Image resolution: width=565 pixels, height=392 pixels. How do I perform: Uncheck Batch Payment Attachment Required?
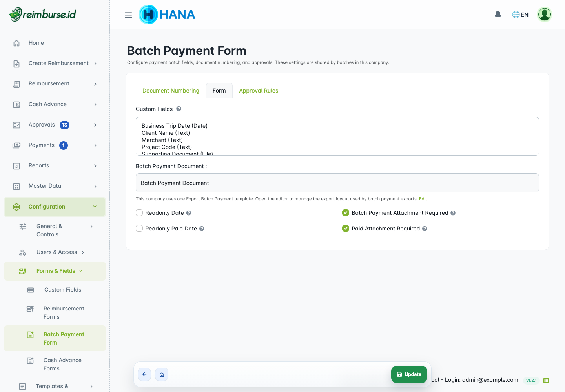(346, 213)
